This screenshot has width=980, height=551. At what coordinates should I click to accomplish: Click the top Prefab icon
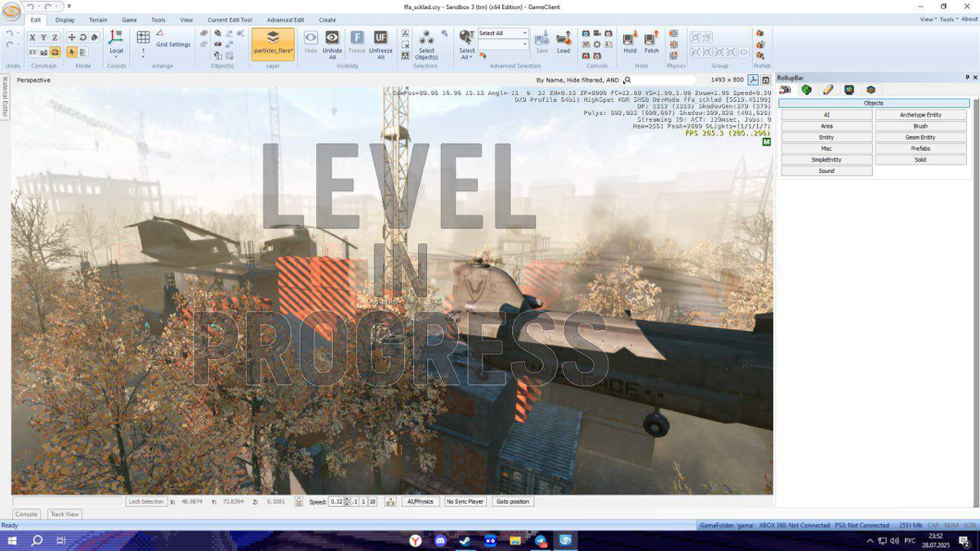point(760,34)
